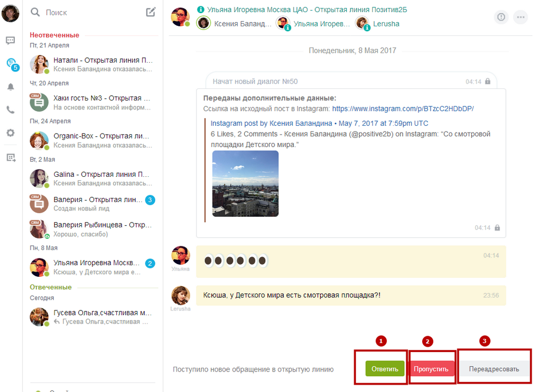Click Ульяна's avatar beside the eyes emoji message
The image size is (539, 392).
[x=181, y=256]
